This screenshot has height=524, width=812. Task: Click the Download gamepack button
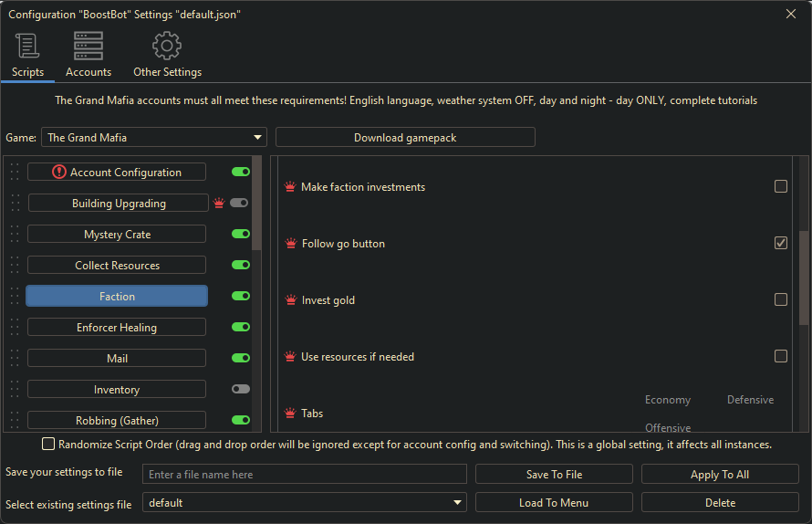coord(405,138)
